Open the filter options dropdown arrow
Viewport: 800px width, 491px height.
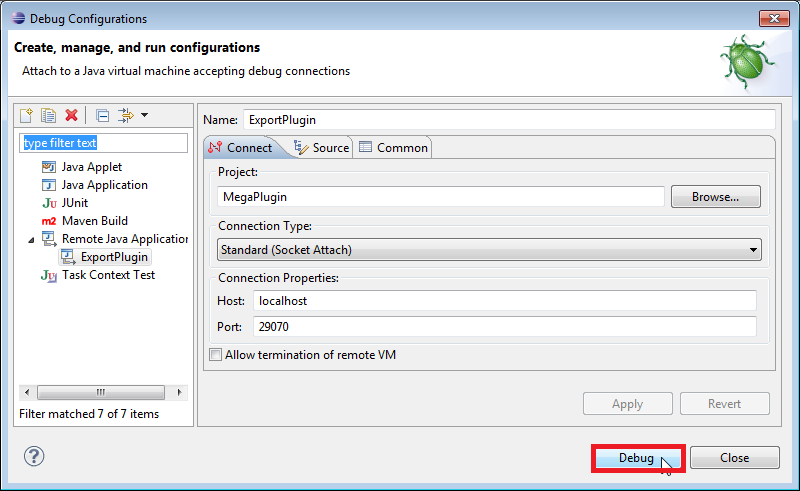[144, 116]
